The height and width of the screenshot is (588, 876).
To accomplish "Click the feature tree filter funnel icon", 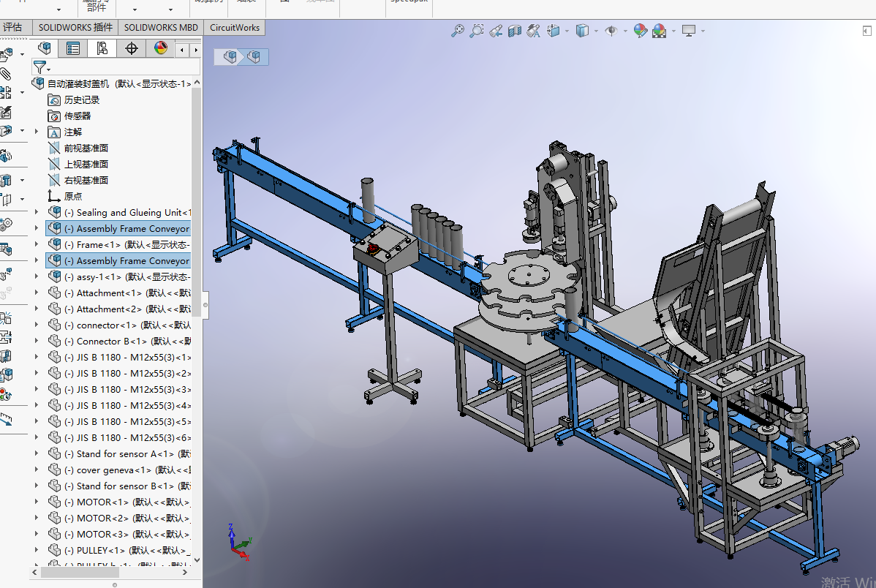I will [x=39, y=67].
